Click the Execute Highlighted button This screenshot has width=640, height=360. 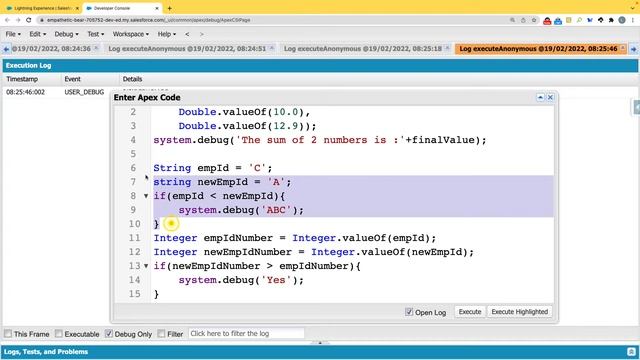[520, 312]
